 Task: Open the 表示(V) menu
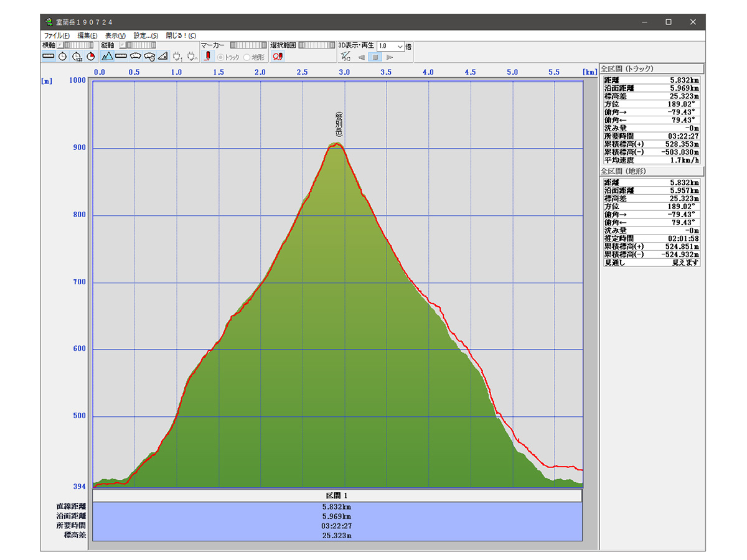click(115, 35)
